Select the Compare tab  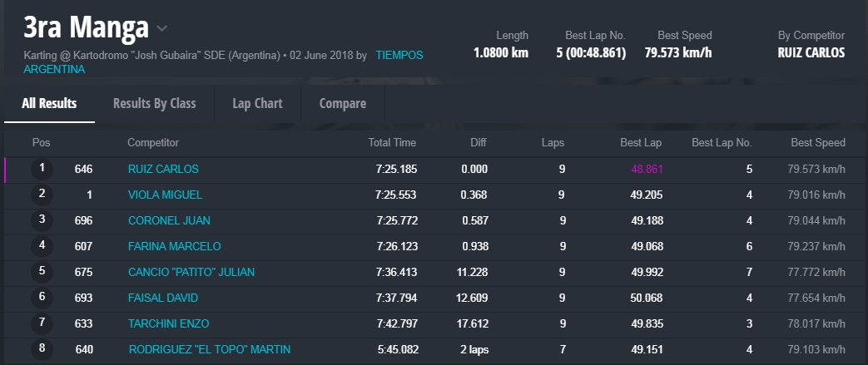tap(342, 104)
